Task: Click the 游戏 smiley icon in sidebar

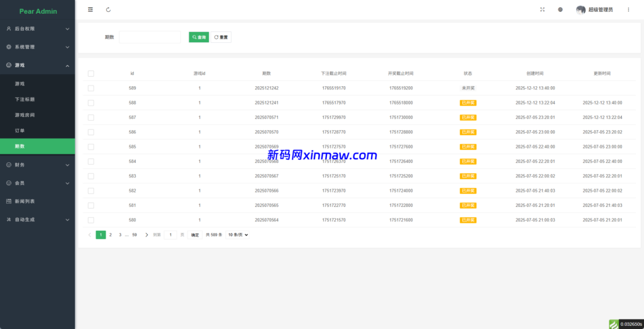Action: coord(9,65)
